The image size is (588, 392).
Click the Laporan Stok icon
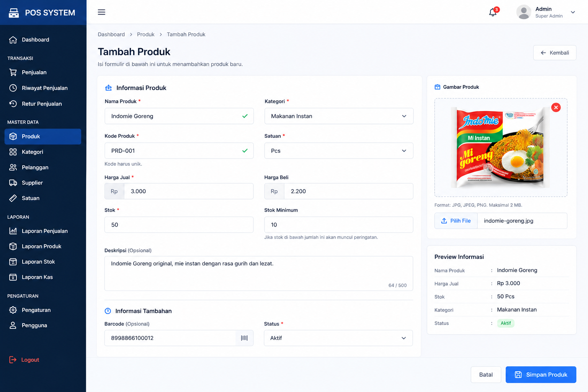13,262
